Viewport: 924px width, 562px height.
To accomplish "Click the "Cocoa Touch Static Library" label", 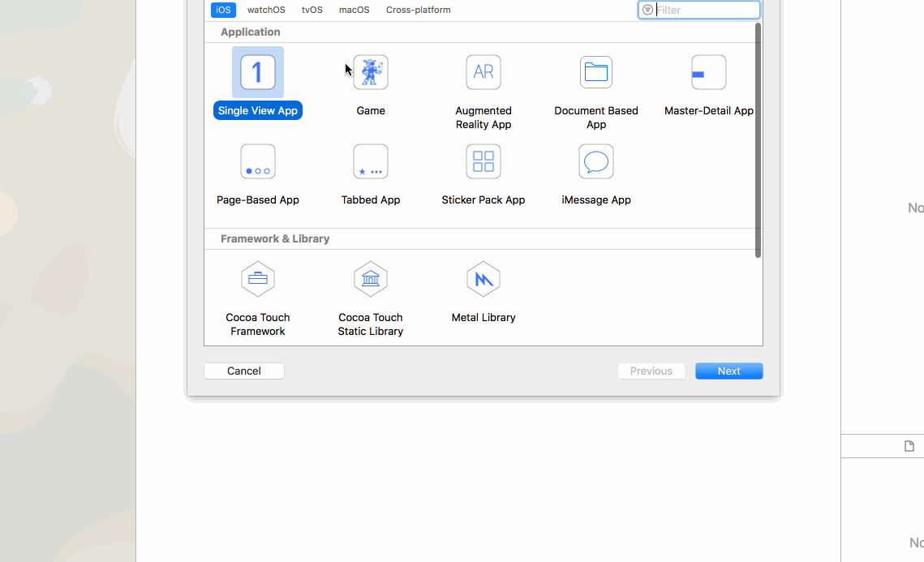I will pos(371,324).
